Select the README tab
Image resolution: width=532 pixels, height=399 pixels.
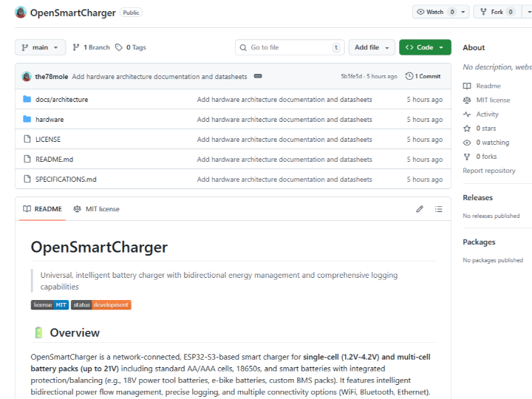(42, 209)
